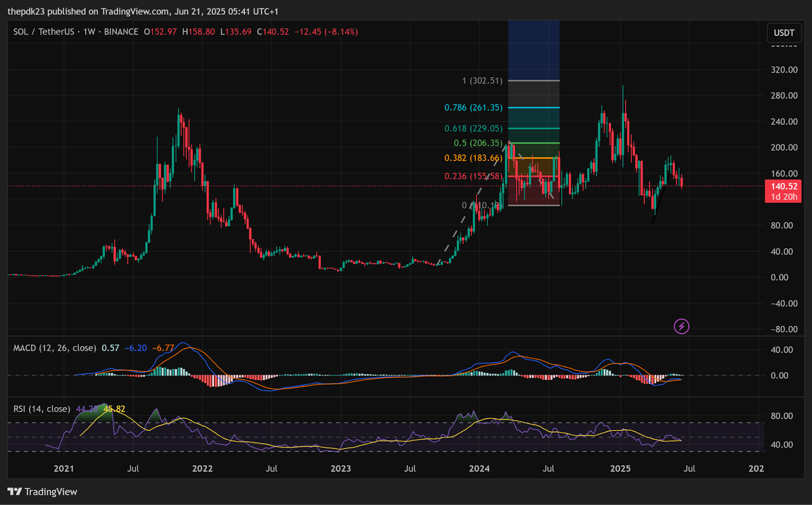The image size is (812, 505).
Task: Click the 0.382 (183.66) orange Fibonacci label
Action: [473, 158]
